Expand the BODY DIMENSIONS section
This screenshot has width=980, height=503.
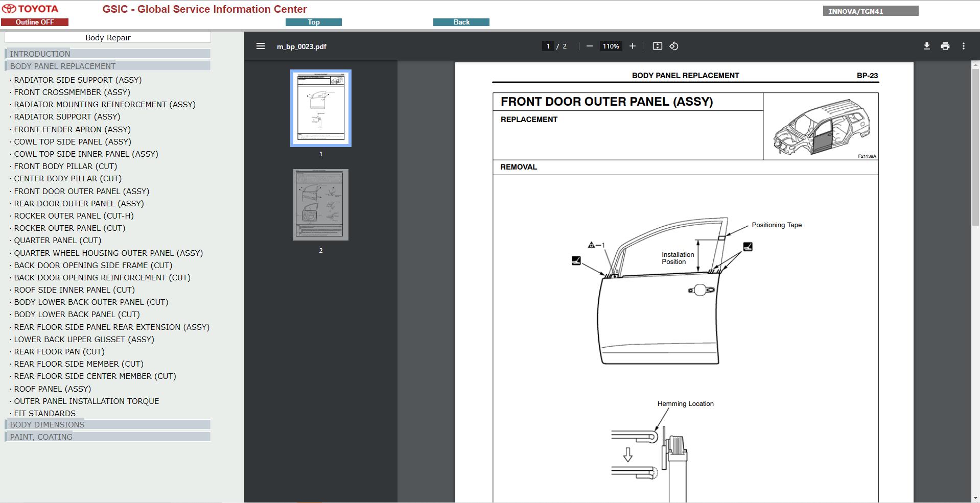(107, 424)
